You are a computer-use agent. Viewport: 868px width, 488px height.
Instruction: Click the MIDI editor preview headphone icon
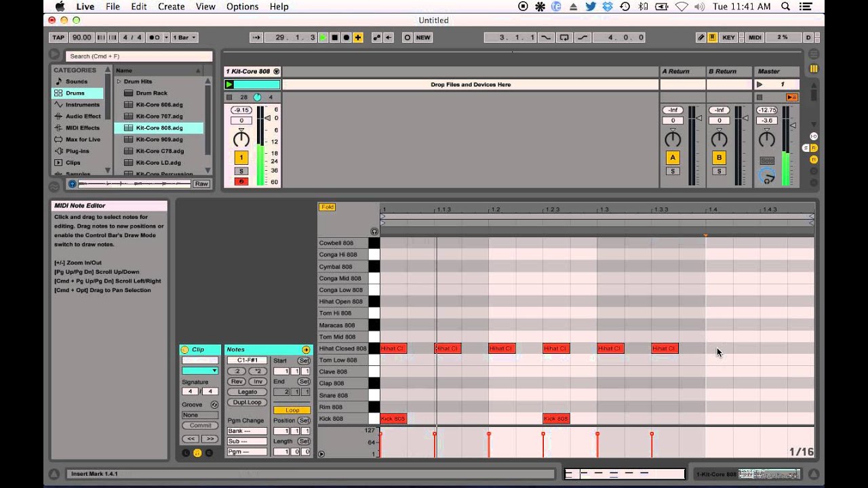(x=374, y=231)
